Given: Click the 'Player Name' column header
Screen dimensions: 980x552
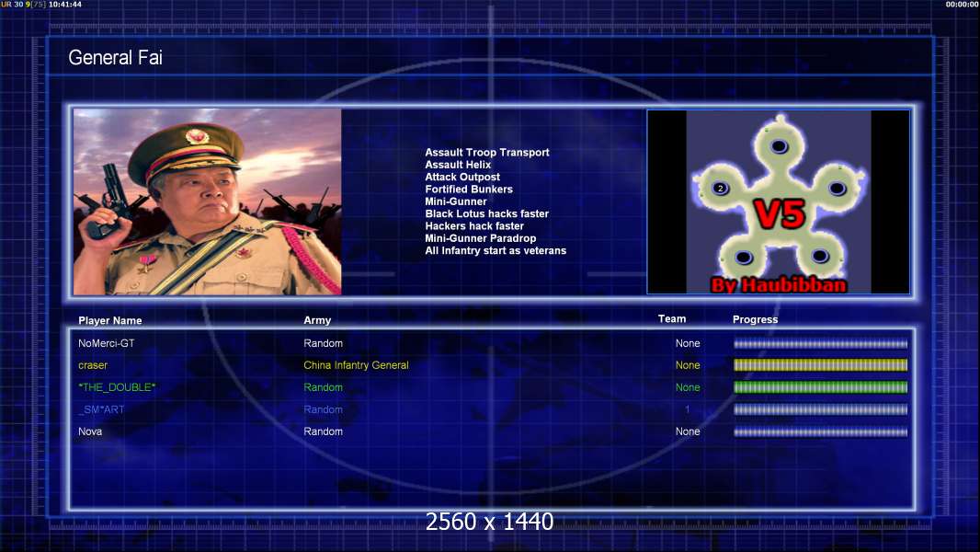Looking at the screenshot, I should pyautogui.click(x=110, y=320).
